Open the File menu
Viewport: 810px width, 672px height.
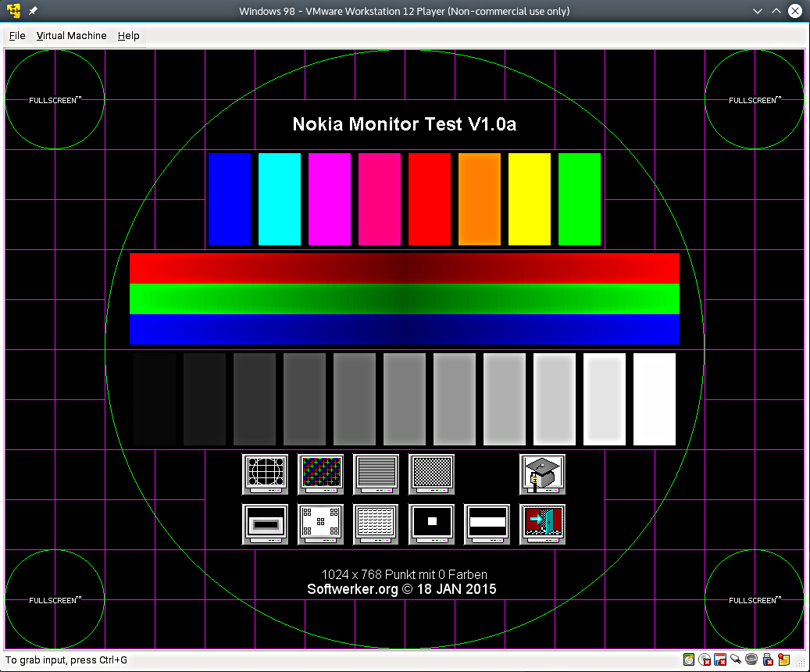[x=17, y=36]
